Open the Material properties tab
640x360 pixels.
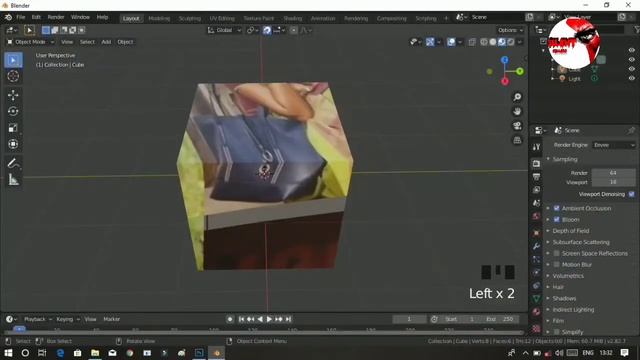[x=536, y=312]
